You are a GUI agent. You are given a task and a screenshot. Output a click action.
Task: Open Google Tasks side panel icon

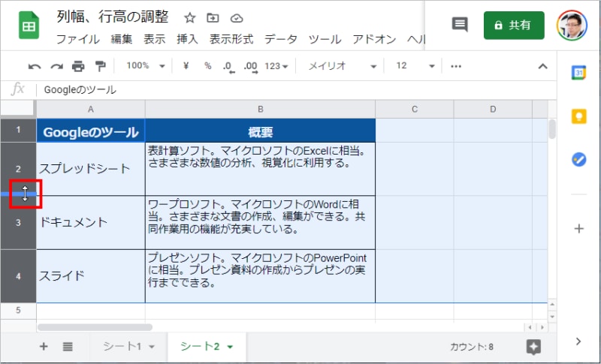[578, 160]
